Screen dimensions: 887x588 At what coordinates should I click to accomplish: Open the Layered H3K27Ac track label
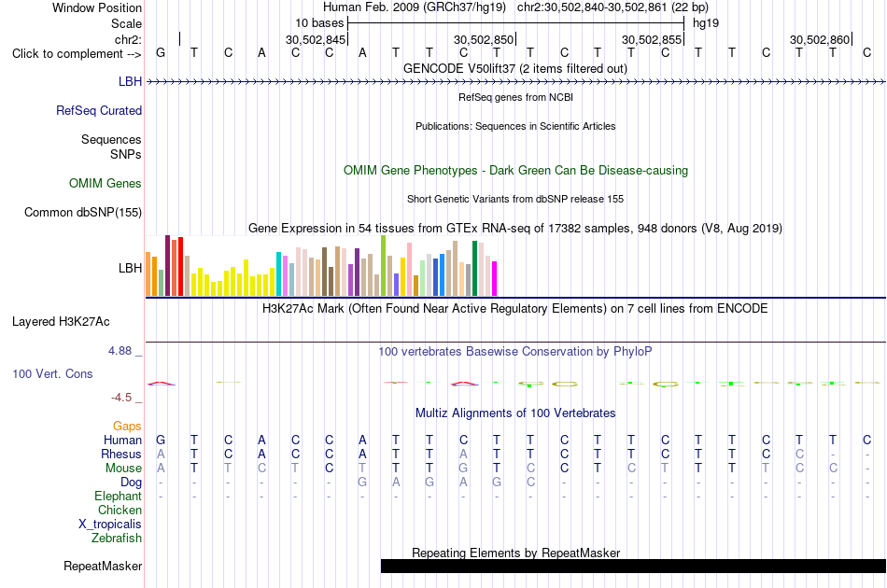pyautogui.click(x=61, y=322)
